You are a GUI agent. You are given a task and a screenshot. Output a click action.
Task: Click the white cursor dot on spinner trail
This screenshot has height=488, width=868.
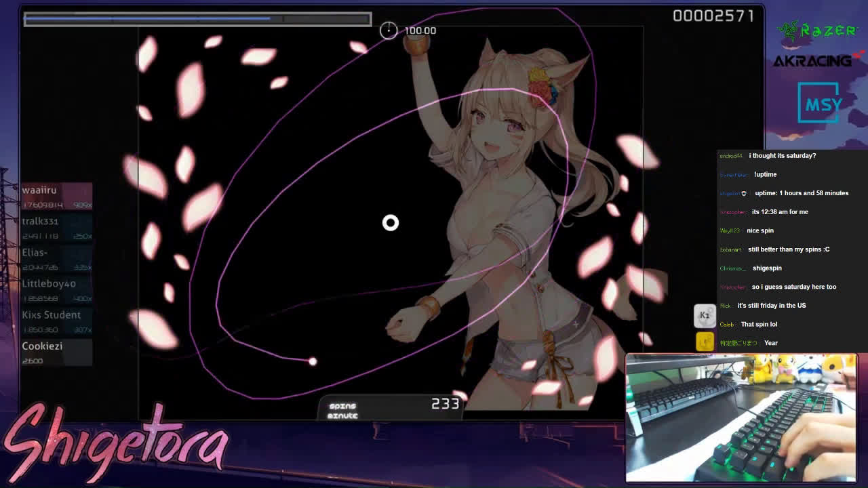(313, 361)
